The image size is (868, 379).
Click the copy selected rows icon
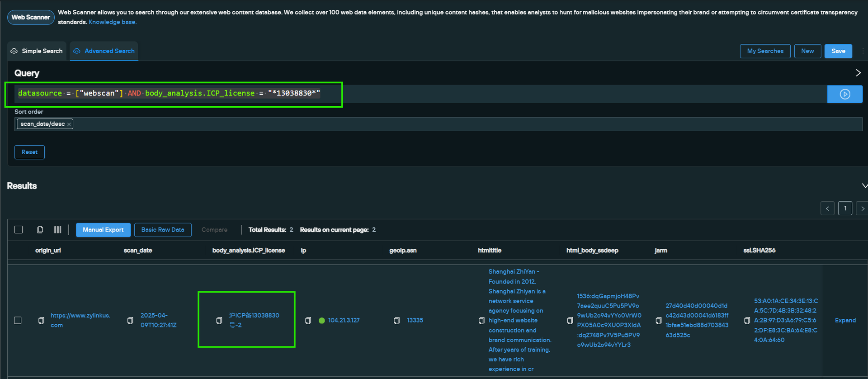click(40, 230)
